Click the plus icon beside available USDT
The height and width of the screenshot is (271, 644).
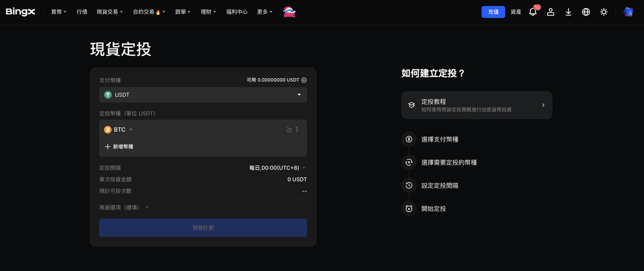(304, 80)
